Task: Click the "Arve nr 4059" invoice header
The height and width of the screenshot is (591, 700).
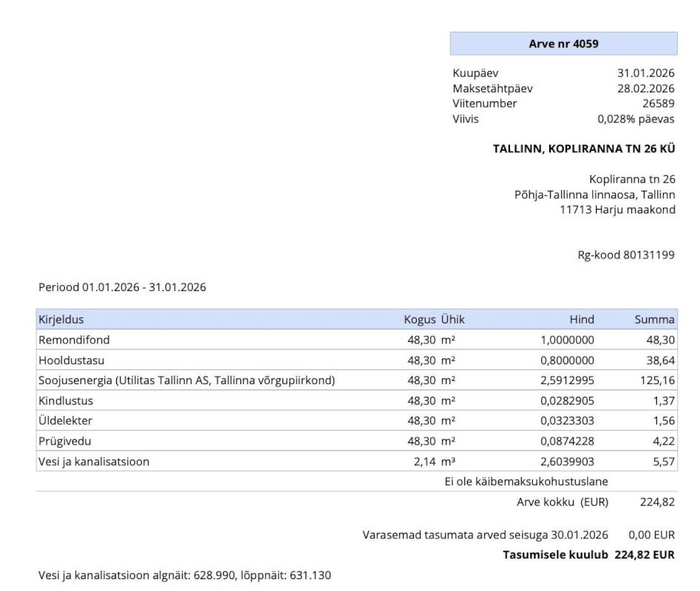Action: (x=563, y=44)
